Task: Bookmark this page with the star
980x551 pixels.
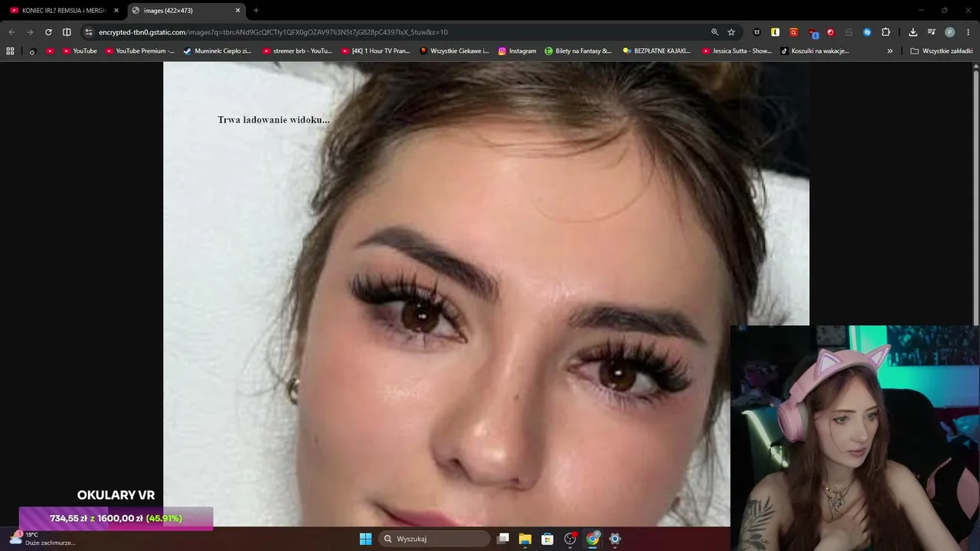Action: (x=731, y=32)
